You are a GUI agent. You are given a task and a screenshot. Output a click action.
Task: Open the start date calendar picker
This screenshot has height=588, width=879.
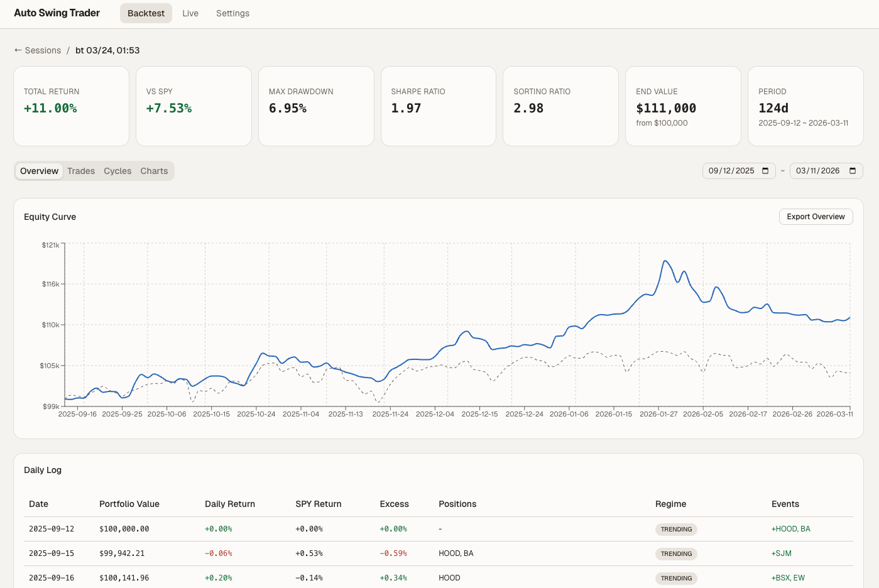765,170
